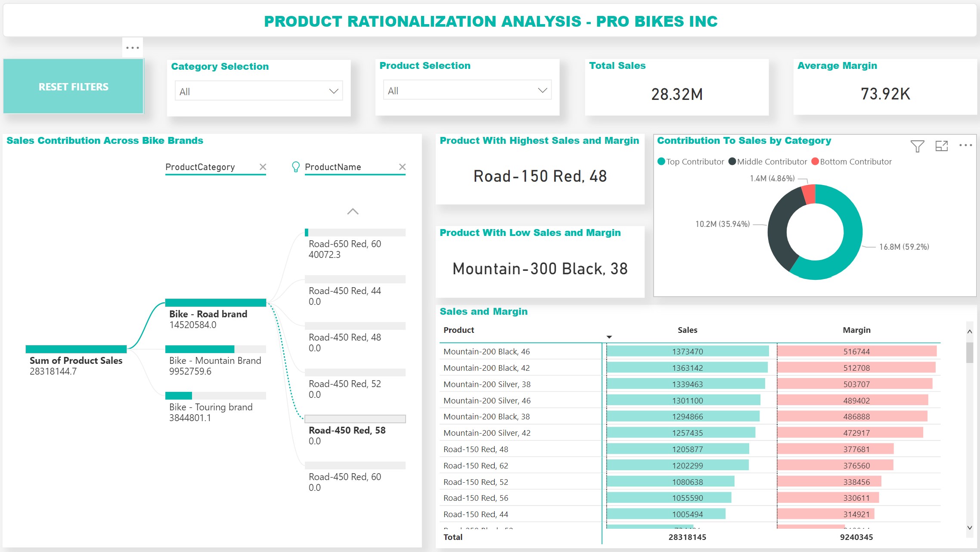This screenshot has height=552, width=980.
Task: Open the Product Selection dropdown
Action: 467,90
